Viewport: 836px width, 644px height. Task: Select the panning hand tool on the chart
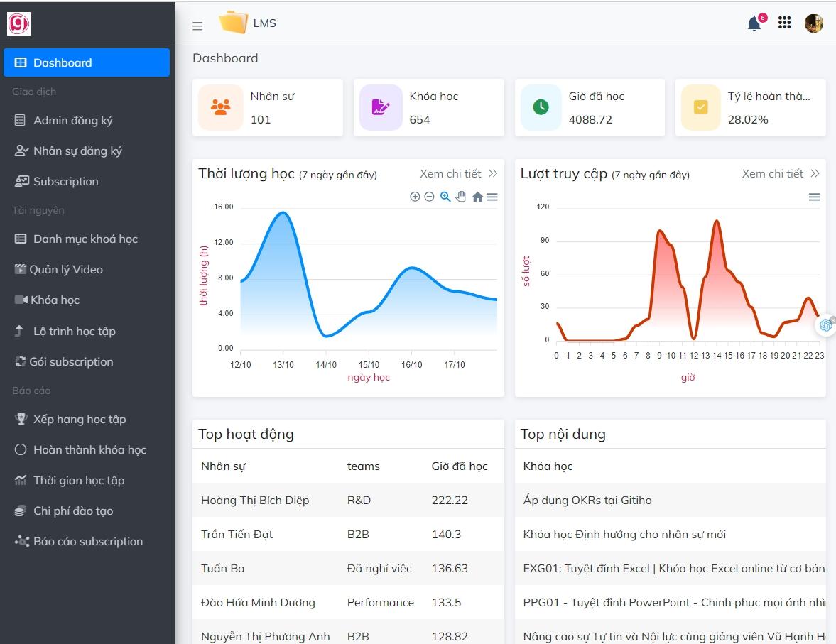click(460, 197)
